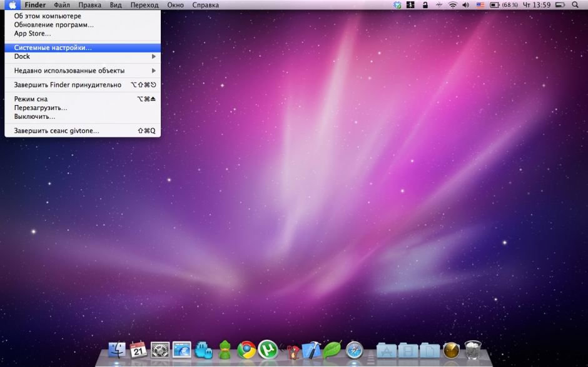
Task: Click the Dropbox menu bar icon
Action: coord(397,5)
